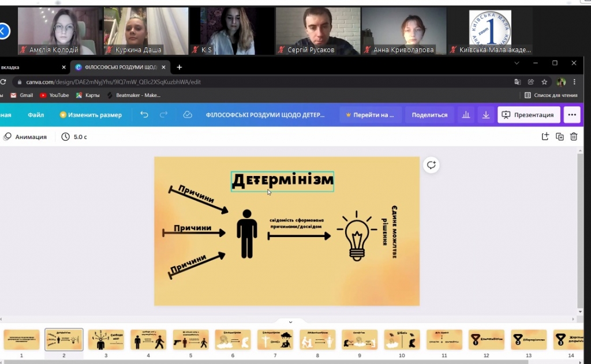Open the three-dots more menu
This screenshot has height=364, width=591.
tap(572, 115)
